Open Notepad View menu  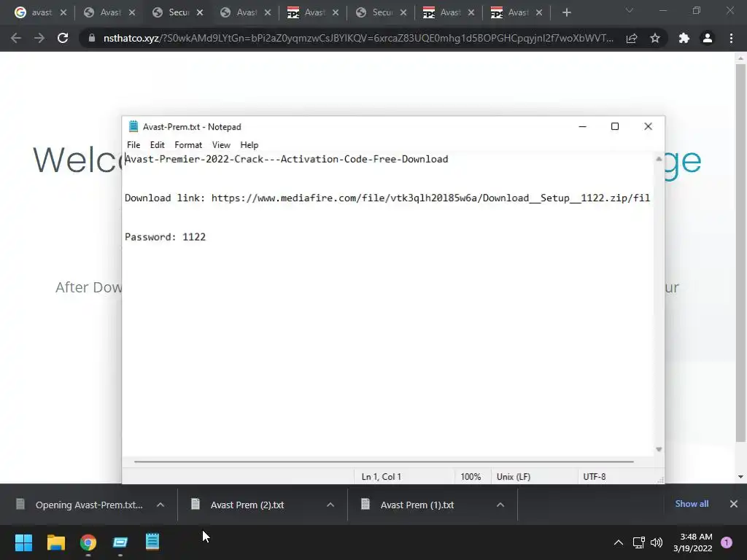[x=221, y=145]
